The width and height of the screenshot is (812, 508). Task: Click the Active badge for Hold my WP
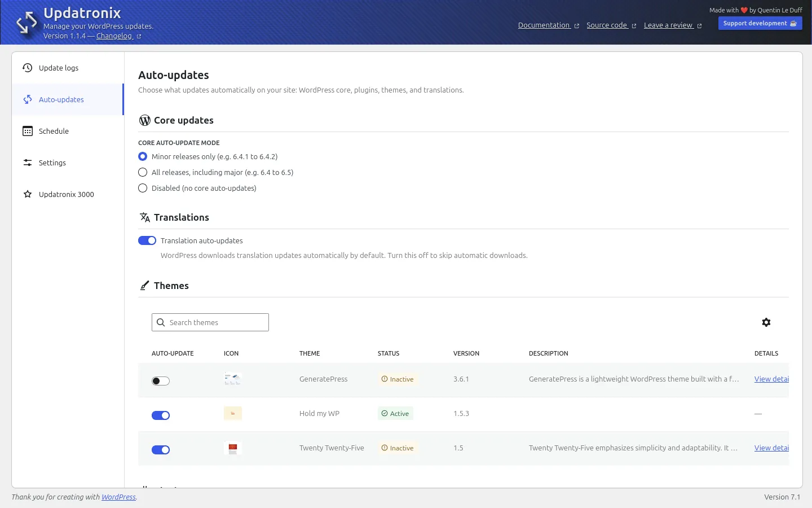click(395, 414)
